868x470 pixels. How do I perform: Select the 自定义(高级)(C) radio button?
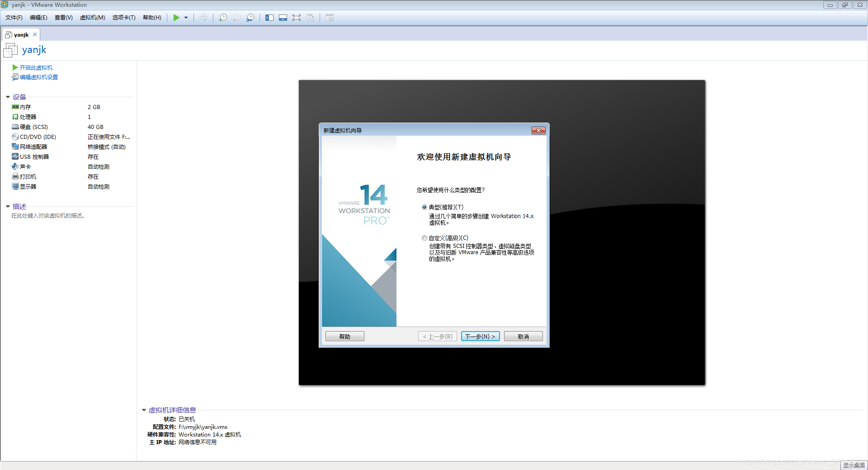424,238
